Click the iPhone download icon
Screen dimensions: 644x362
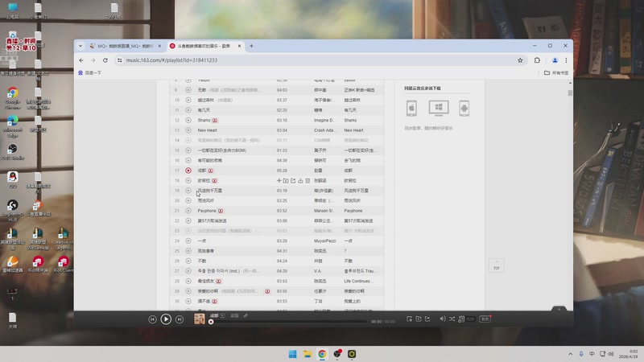point(411,108)
